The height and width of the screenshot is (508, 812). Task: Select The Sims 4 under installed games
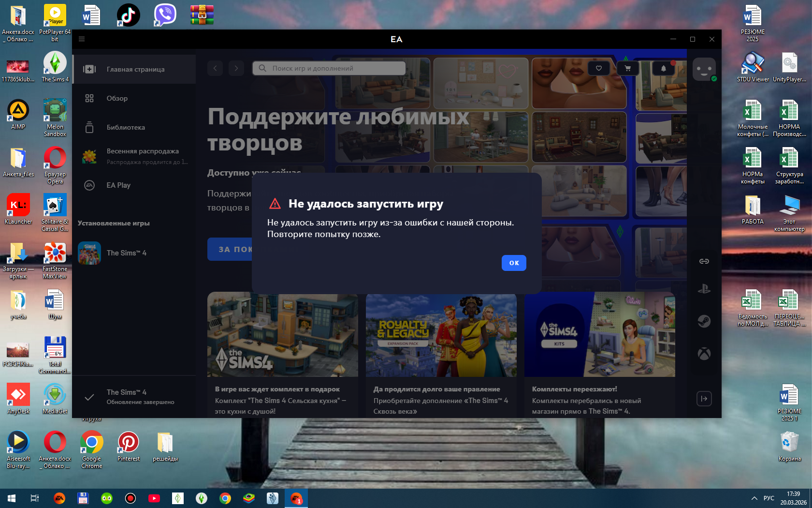pos(126,253)
